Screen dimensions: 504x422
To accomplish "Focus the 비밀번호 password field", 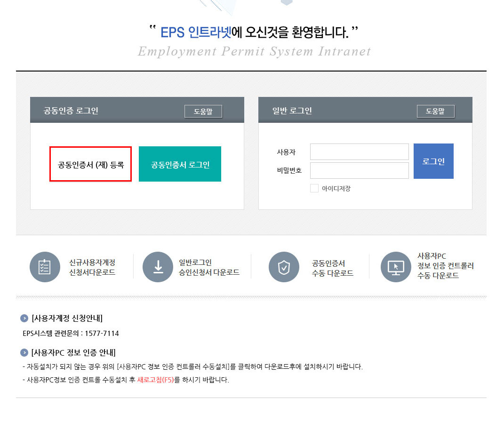I will pyautogui.click(x=359, y=170).
